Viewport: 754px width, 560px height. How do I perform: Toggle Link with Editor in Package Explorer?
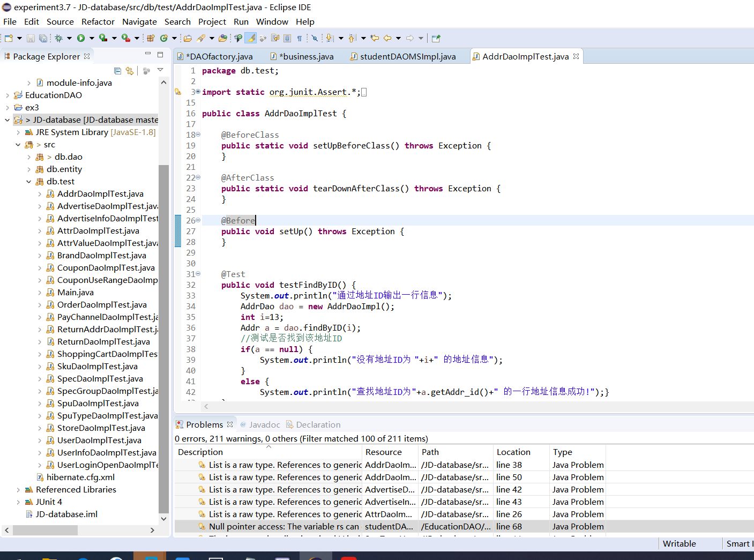tap(130, 71)
